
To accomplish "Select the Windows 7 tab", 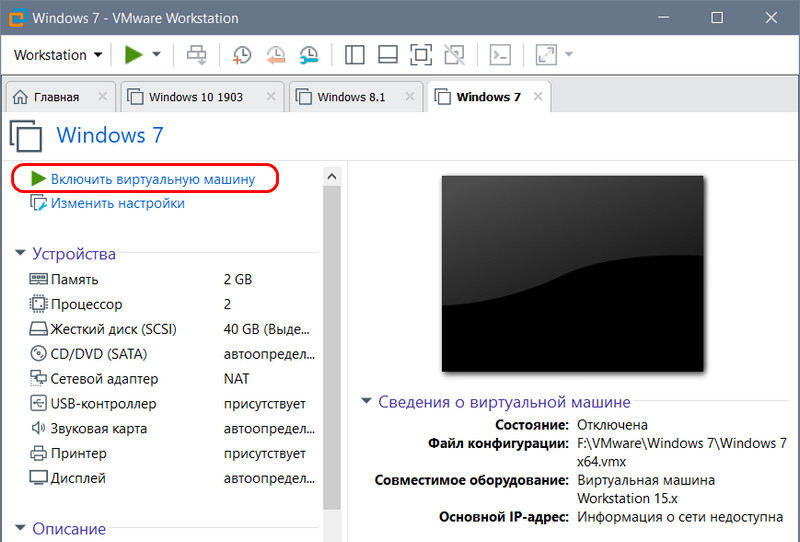I will [x=488, y=97].
